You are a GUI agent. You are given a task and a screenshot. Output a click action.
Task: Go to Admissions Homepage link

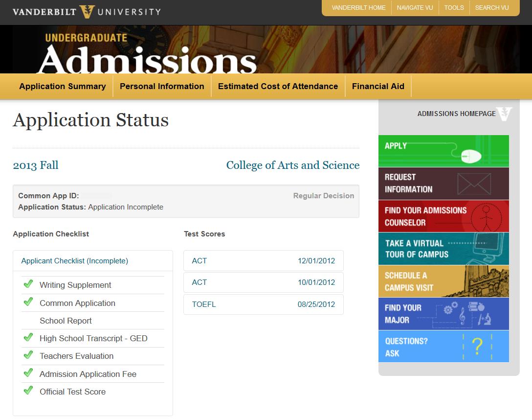click(456, 114)
